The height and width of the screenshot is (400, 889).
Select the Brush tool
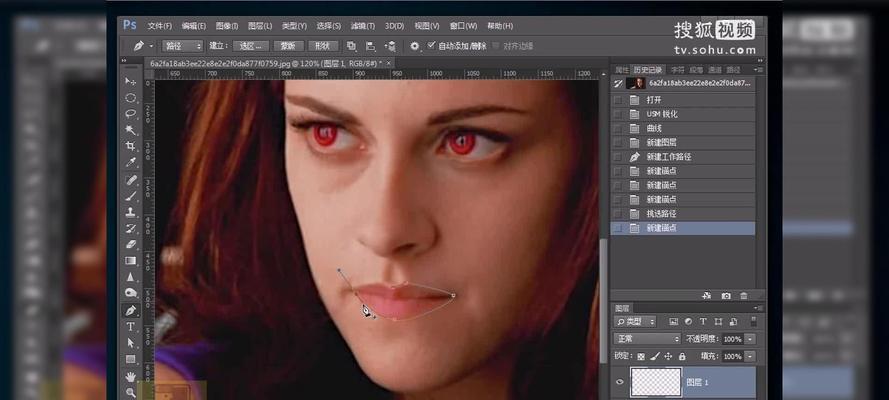(131, 196)
